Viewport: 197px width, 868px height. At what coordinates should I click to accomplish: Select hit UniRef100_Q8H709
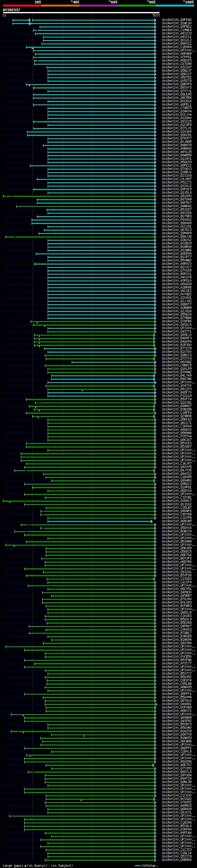coord(177,734)
